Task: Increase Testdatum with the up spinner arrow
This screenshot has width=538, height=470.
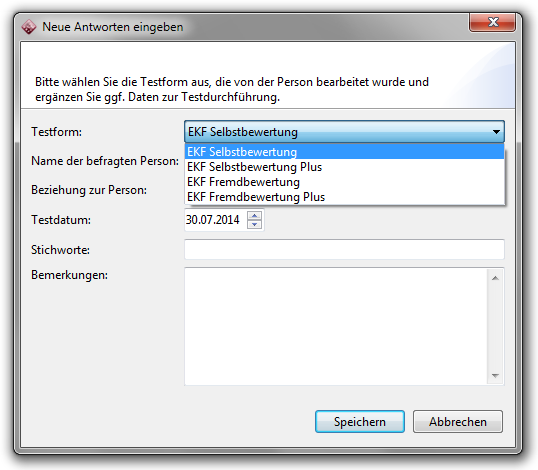Action: 255,215
